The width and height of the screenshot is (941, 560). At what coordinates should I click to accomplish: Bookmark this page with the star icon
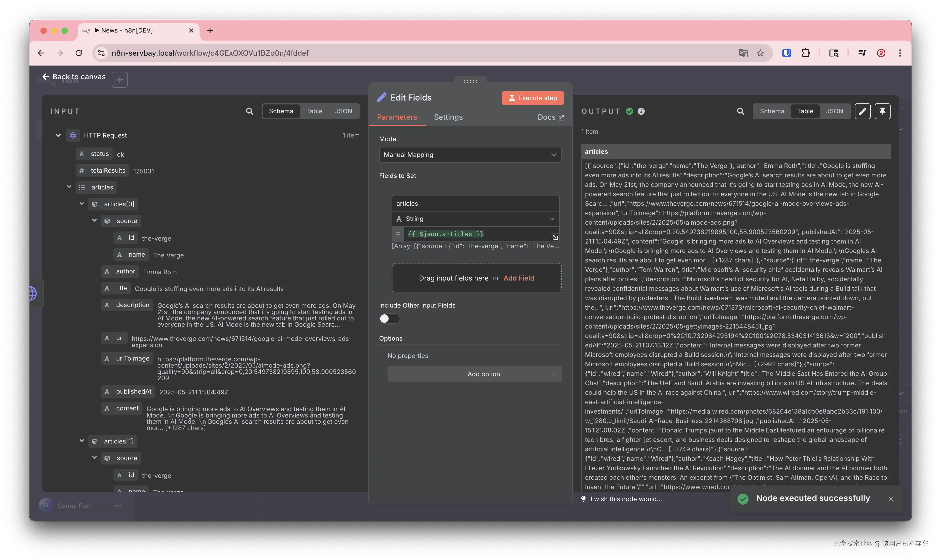(760, 53)
